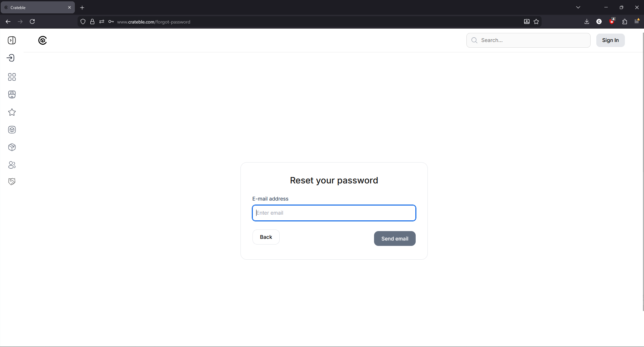
Task: Reload the current page
Action: coord(32,21)
